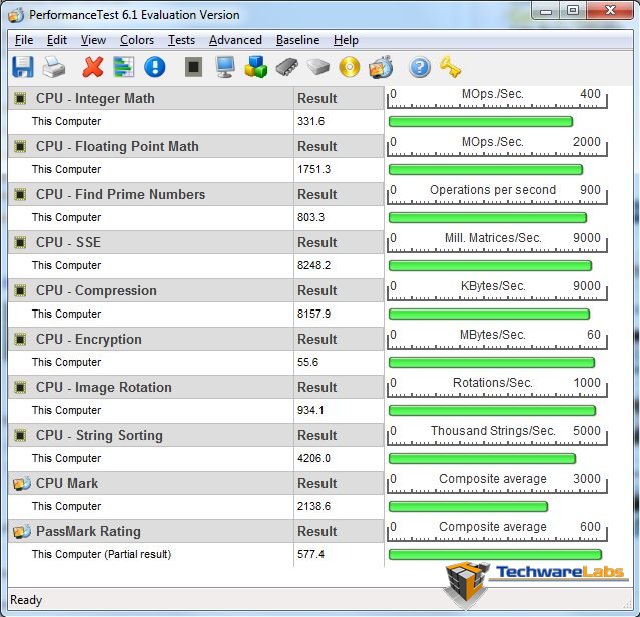Viewport: 640px width, 617px height.
Task: Click the PassMark Rating green result bar
Action: click(496, 554)
